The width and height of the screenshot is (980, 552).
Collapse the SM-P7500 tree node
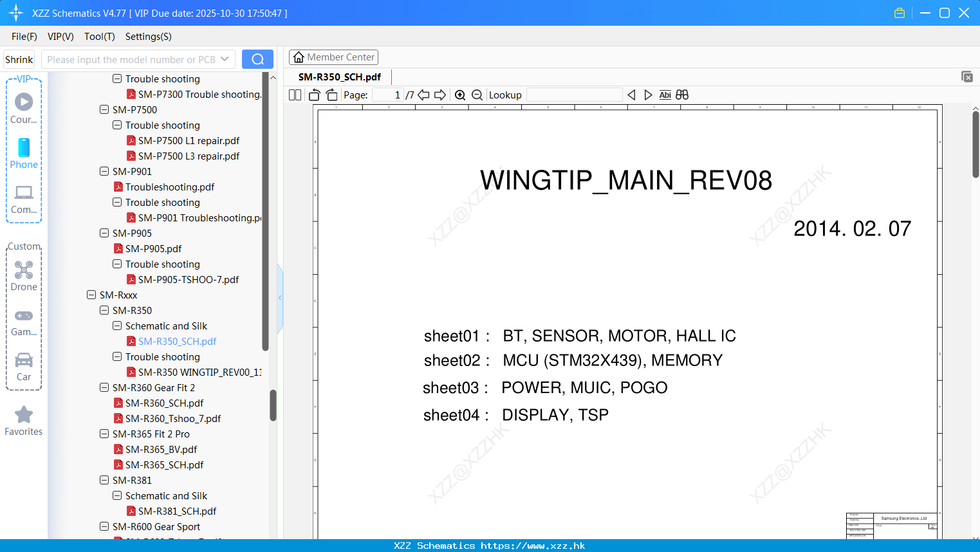[x=104, y=110]
